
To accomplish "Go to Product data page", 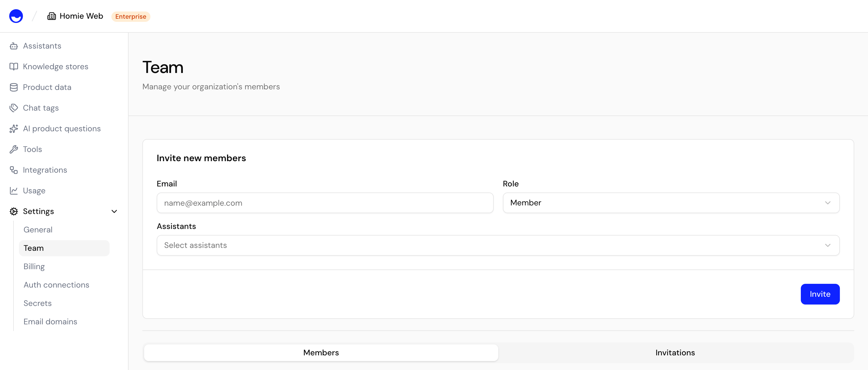I will click(47, 87).
